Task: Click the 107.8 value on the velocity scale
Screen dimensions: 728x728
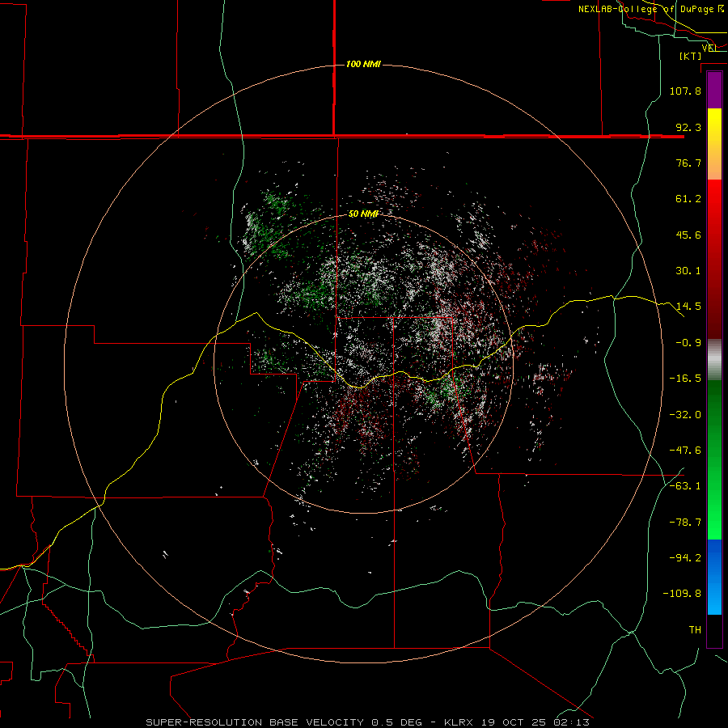Action: pyautogui.click(x=685, y=91)
